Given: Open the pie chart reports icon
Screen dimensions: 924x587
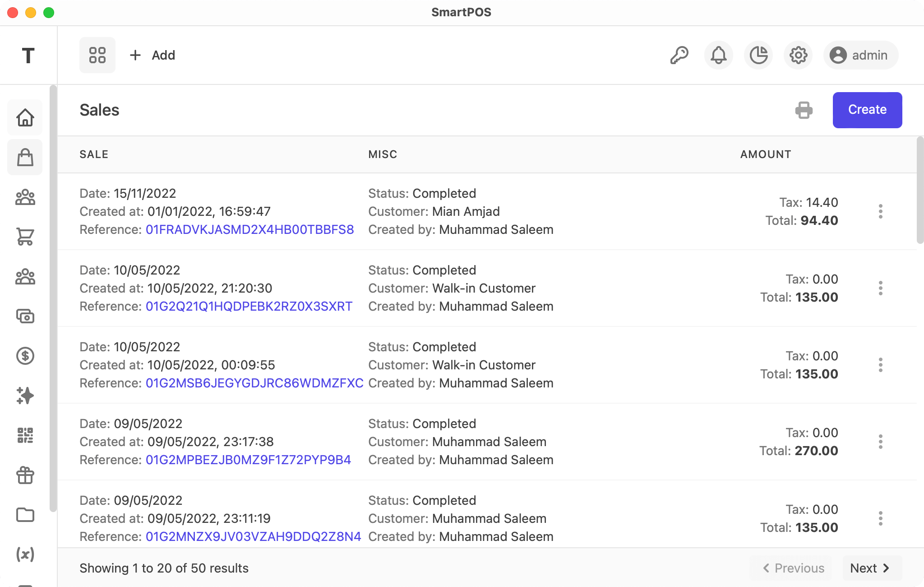Looking at the screenshot, I should click(758, 55).
